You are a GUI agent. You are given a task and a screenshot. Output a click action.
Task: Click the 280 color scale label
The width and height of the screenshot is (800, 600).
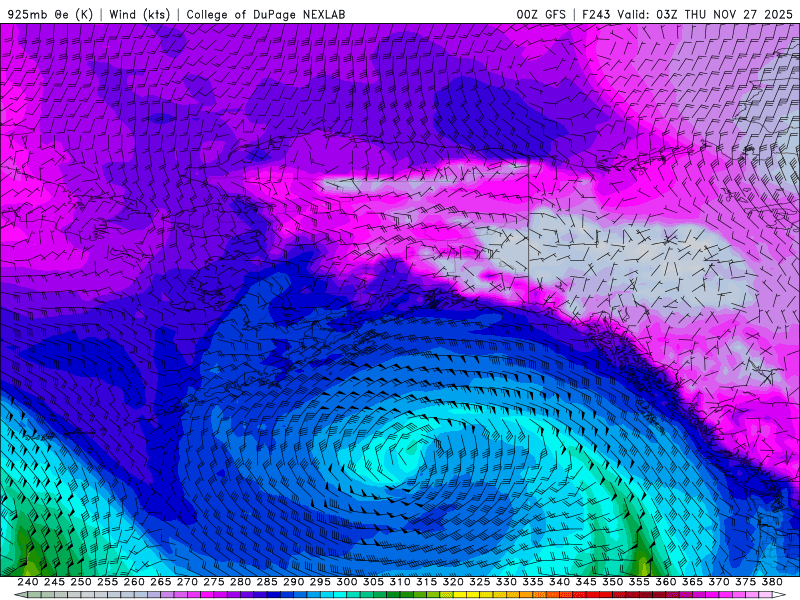tap(240, 582)
